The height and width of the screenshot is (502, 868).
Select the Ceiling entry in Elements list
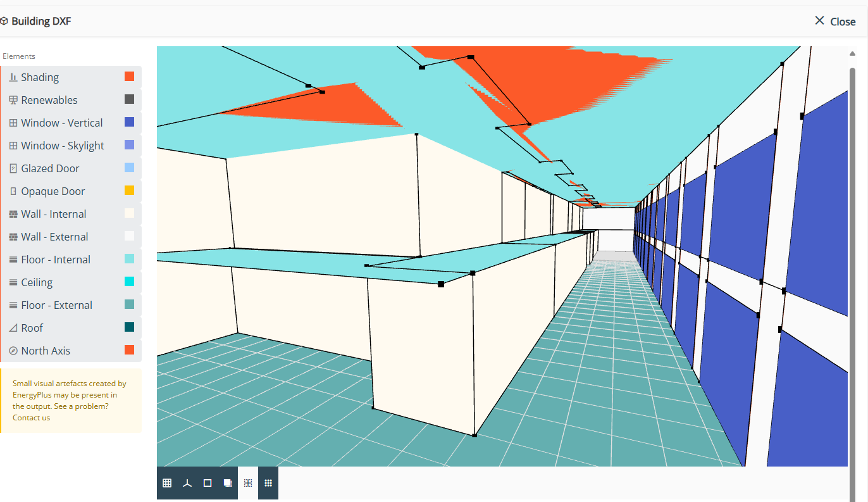tap(37, 282)
